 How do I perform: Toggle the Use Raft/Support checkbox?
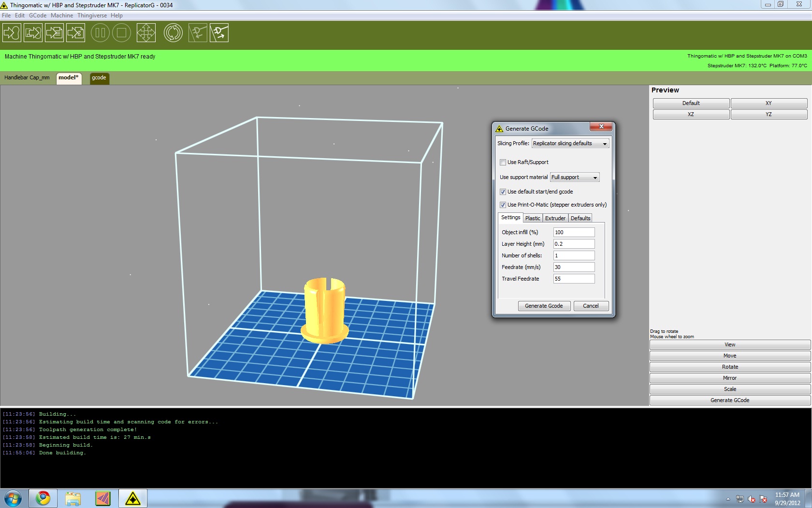(503, 163)
